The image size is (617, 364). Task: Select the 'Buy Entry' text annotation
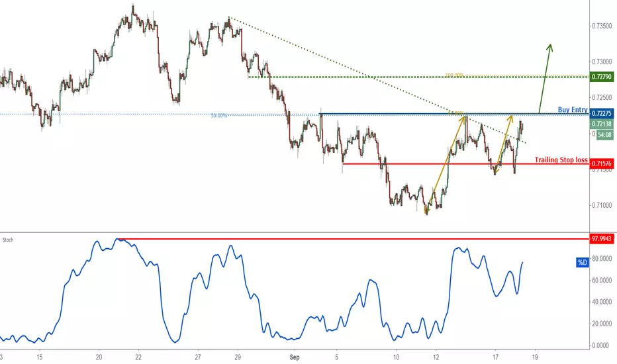pyautogui.click(x=573, y=109)
